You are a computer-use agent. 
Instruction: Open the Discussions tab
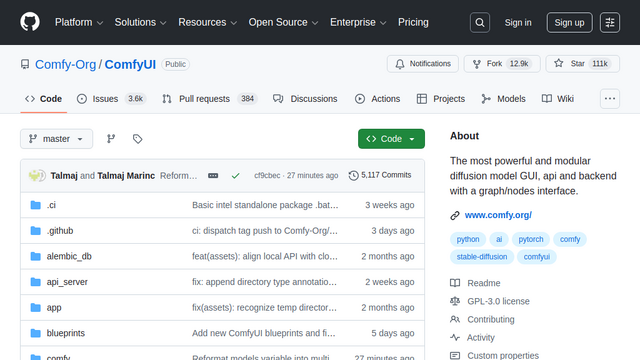tap(305, 99)
